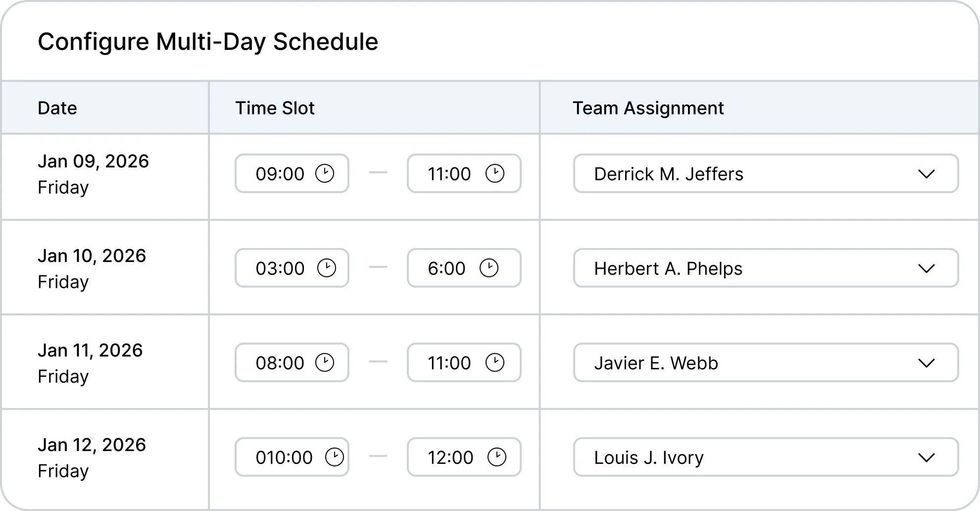Open the clock picker for 09:00 start time

point(326,173)
